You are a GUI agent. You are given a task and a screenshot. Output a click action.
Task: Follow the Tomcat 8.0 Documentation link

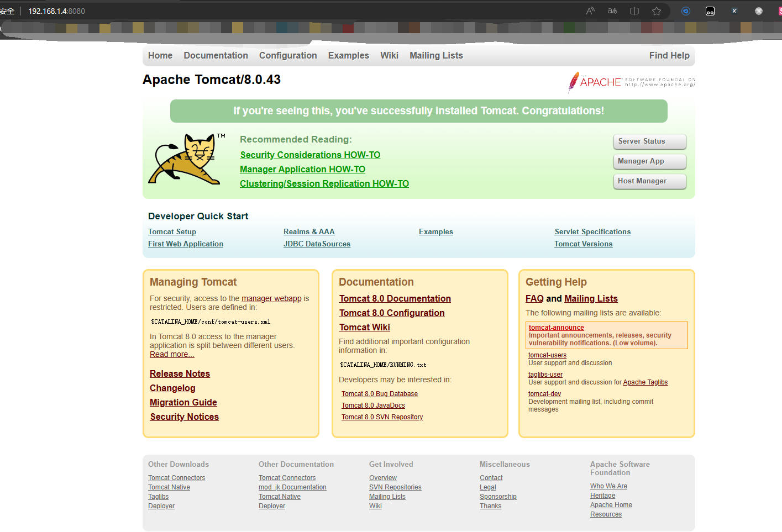(395, 299)
